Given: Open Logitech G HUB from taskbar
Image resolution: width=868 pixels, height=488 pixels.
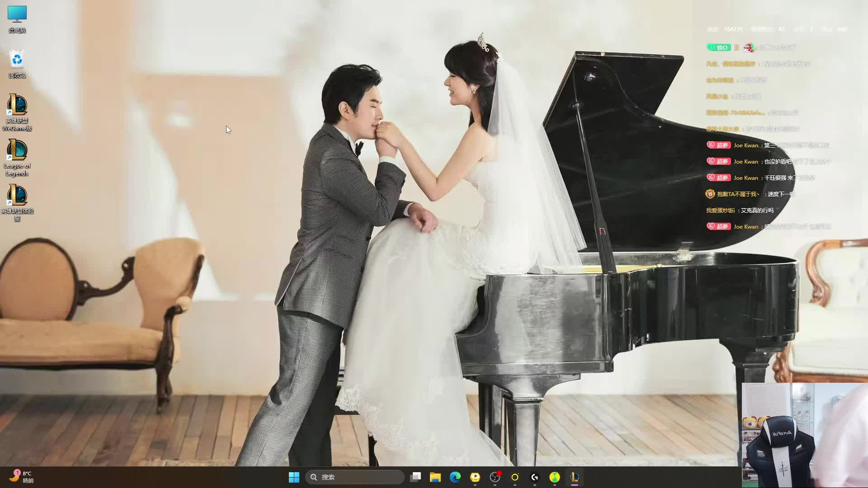Looking at the screenshot, I should coord(535,477).
